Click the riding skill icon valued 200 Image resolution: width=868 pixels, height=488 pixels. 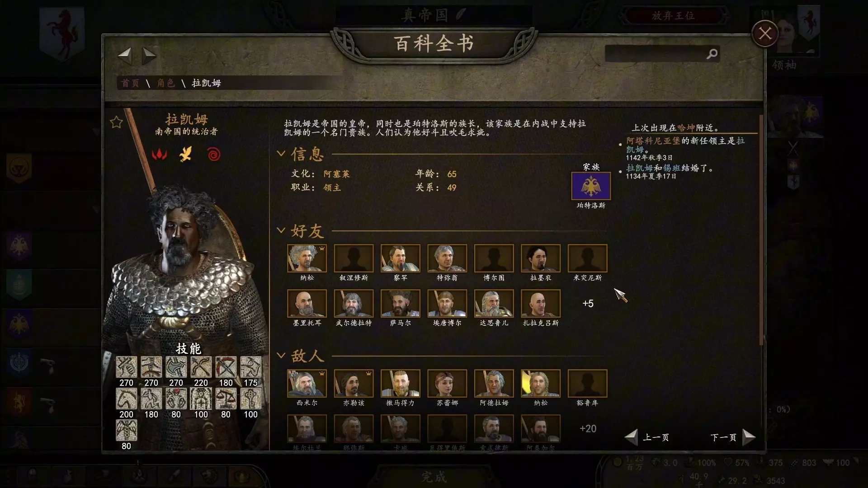coord(126,399)
